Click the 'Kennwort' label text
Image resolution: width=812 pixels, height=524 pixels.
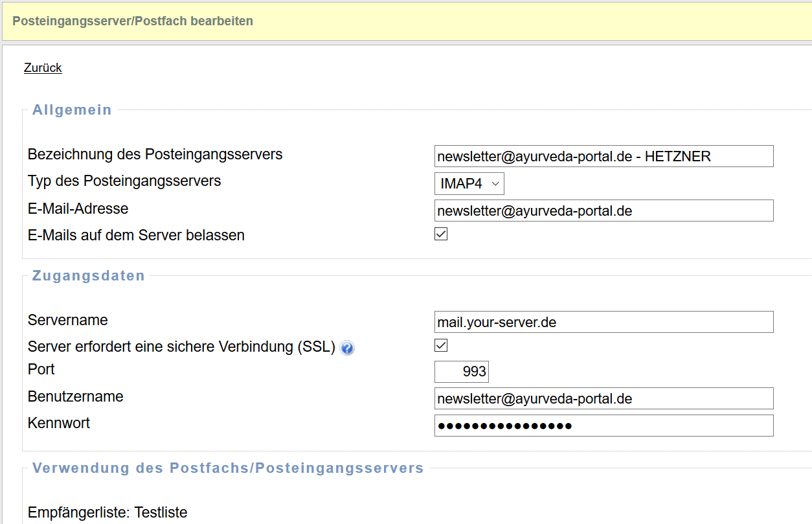point(59,424)
